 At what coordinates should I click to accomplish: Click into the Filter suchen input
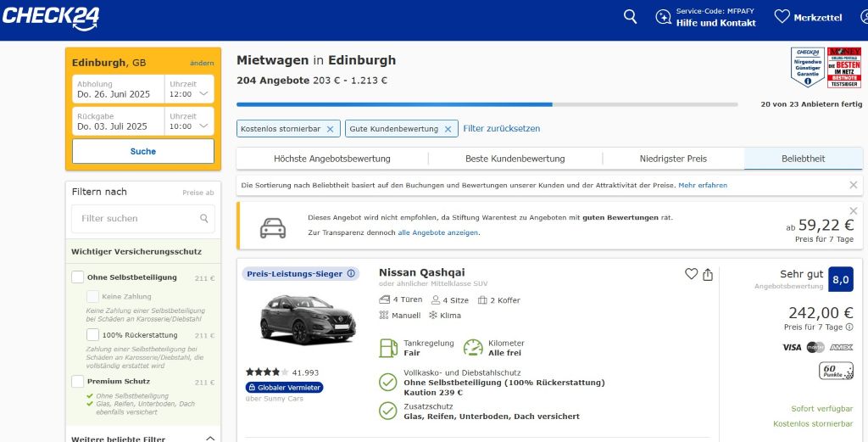[x=142, y=218]
